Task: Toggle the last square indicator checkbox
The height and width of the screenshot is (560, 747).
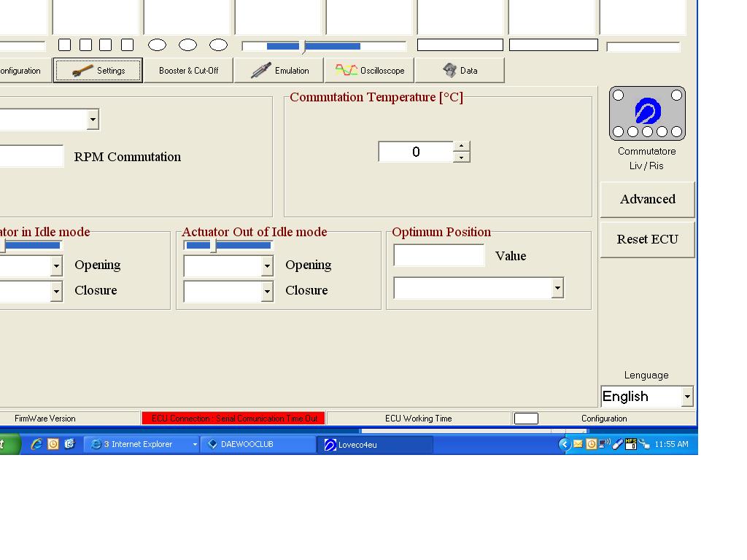Action: [x=127, y=45]
